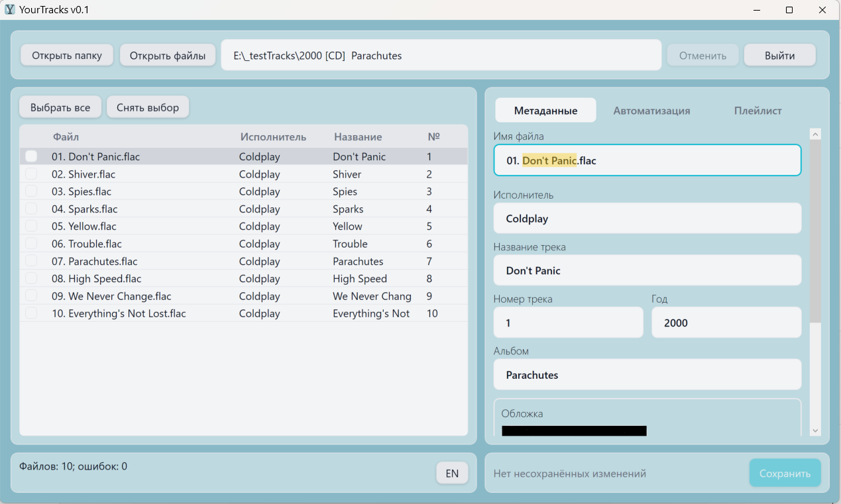Close the YourTracks window
The height and width of the screenshot is (504, 841).
point(822,10)
